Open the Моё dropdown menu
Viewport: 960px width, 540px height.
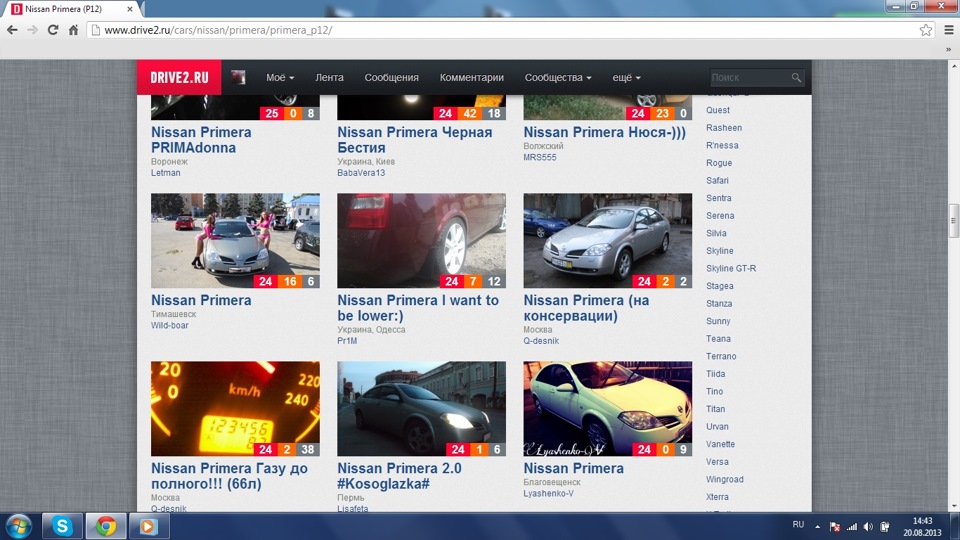pos(280,78)
